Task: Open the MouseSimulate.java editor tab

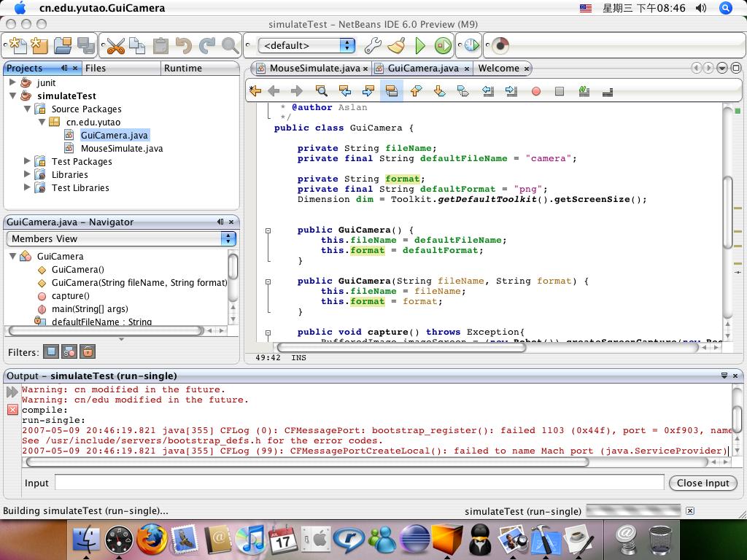Action: click(311, 68)
